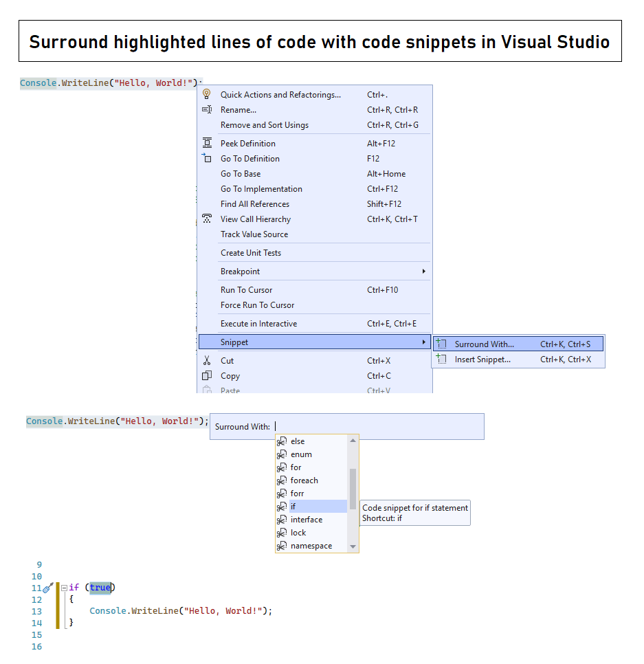
Task: Select Go To Base
Action: (x=315, y=174)
